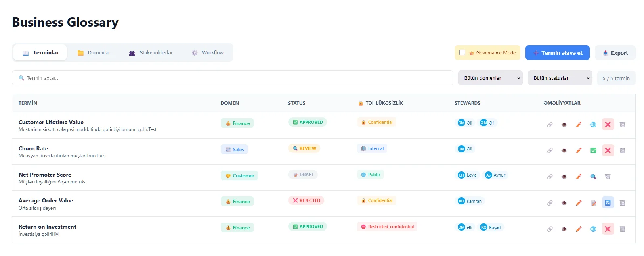Enable the Governance Mode checkbox
This screenshot has height=256, width=644.
[x=462, y=52]
